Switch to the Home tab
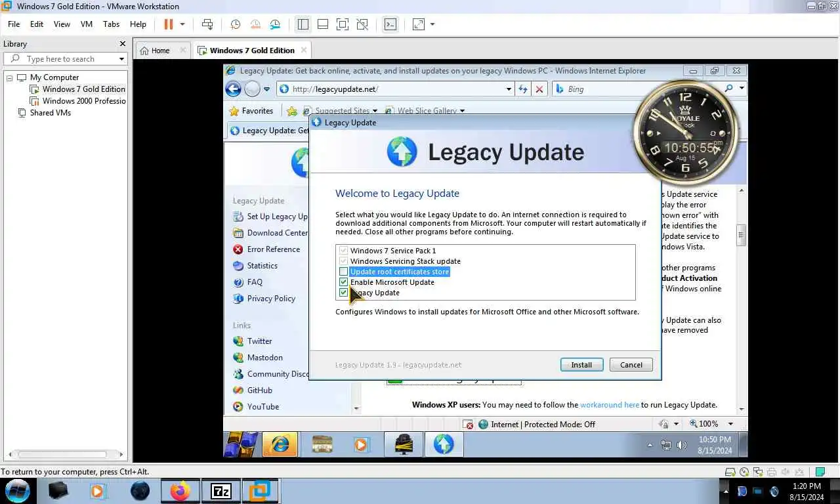 click(x=160, y=51)
